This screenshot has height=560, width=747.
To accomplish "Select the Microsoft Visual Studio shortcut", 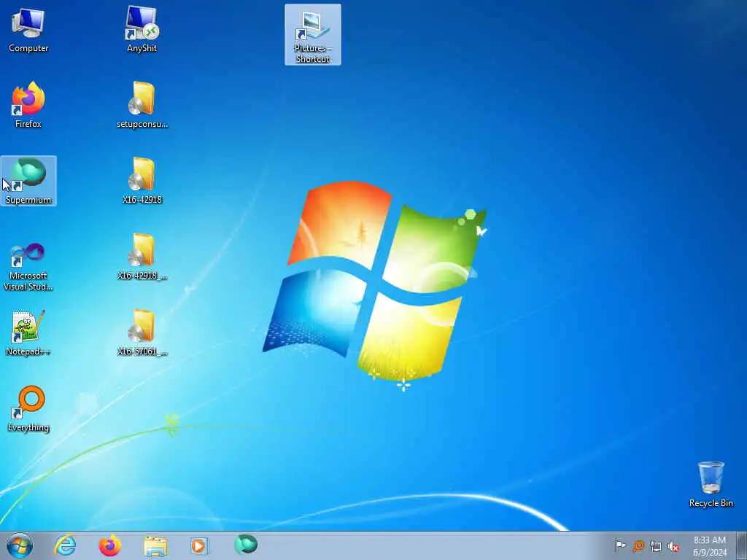I will (28, 268).
